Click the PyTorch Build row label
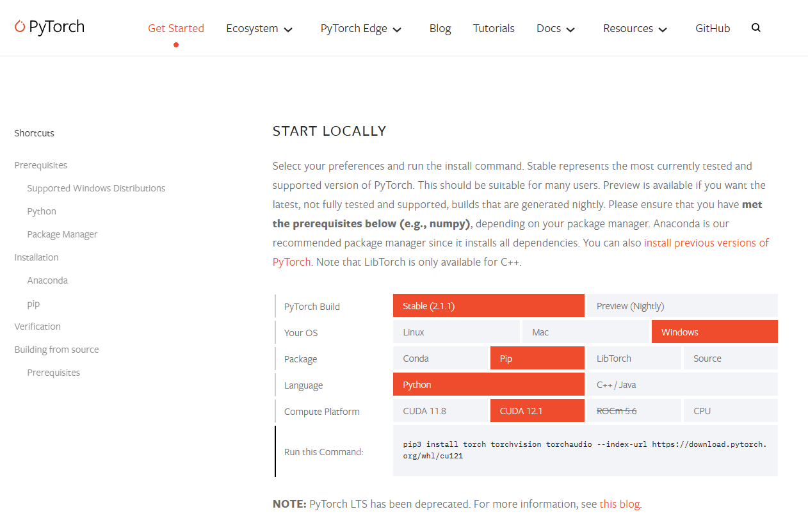808x532 pixels. pos(312,307)
